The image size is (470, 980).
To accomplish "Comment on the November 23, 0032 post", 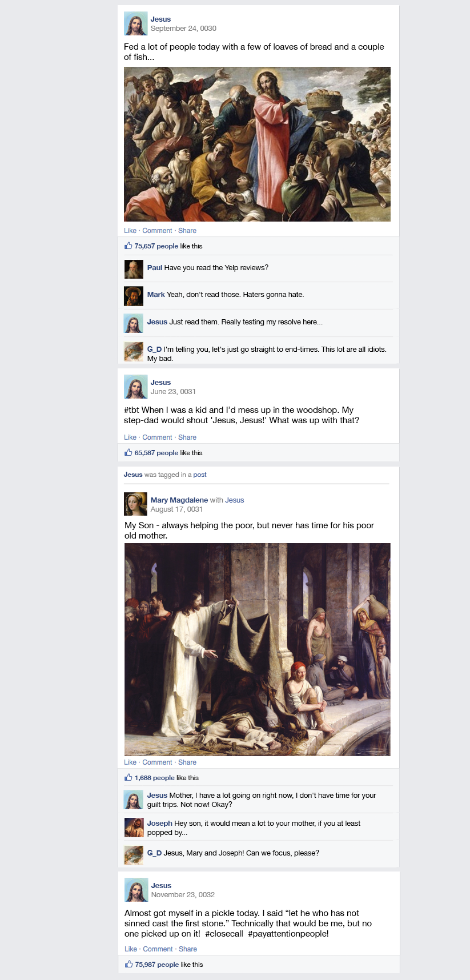I will [x=158, y=949].
